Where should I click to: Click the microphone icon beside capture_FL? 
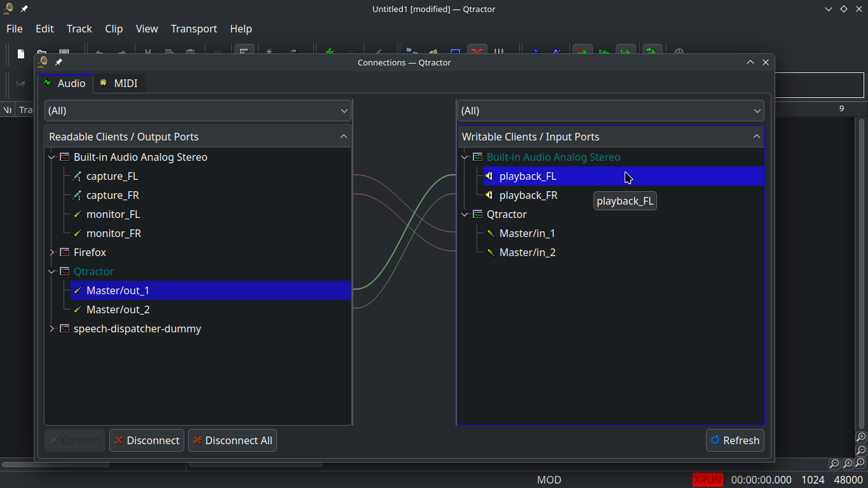tap(78, 176)
